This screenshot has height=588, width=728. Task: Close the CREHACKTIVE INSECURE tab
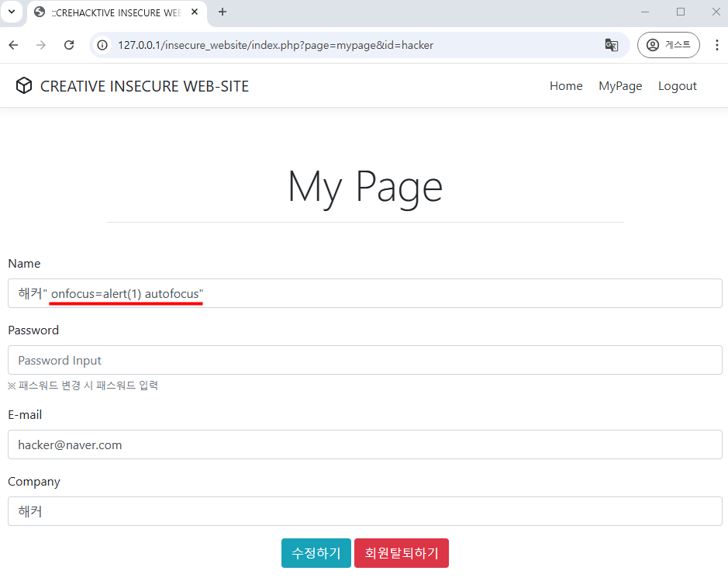pyautogui.click(x=195, y=12)
